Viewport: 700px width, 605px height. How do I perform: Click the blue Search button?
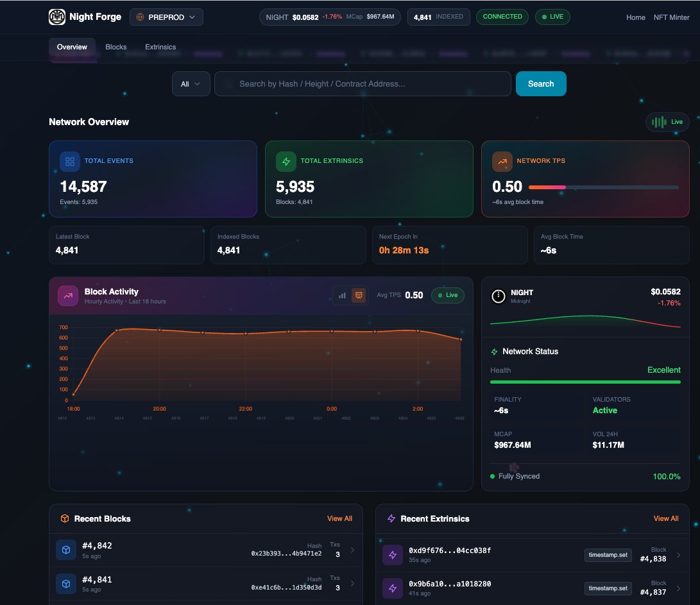coord(541,84)
